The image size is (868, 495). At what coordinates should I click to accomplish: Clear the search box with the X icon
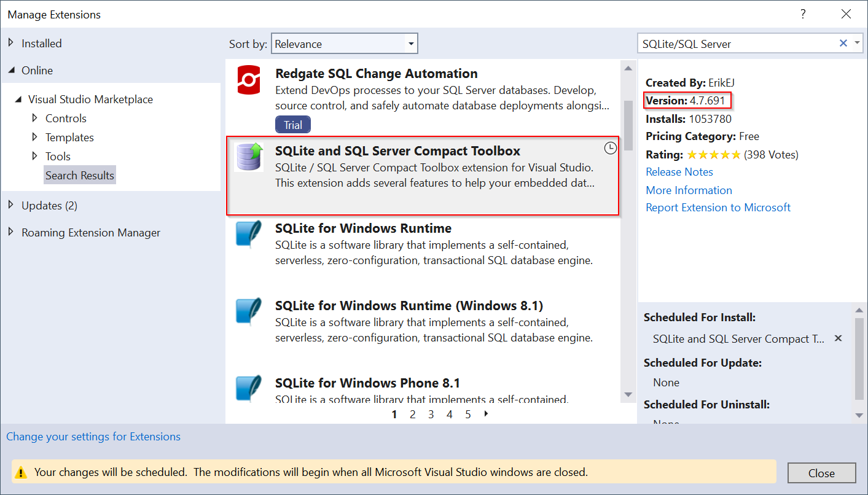click(x=843, y=43)
